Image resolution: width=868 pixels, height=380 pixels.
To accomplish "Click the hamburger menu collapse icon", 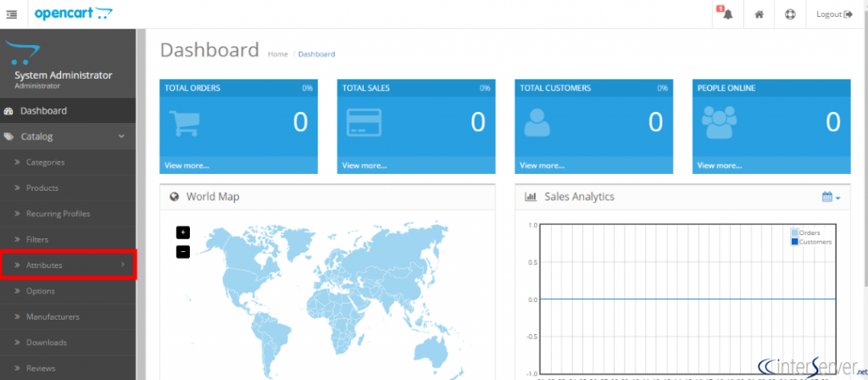I will pyautogui.click(x=12, y=14).
